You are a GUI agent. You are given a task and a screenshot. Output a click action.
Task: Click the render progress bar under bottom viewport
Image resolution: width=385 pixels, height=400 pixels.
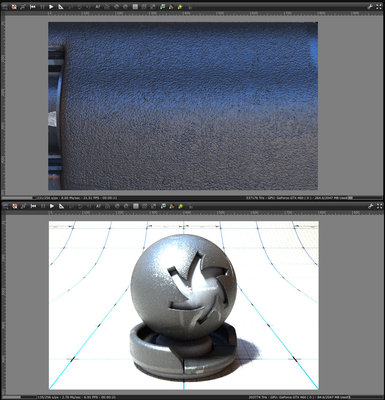[19, 397]
